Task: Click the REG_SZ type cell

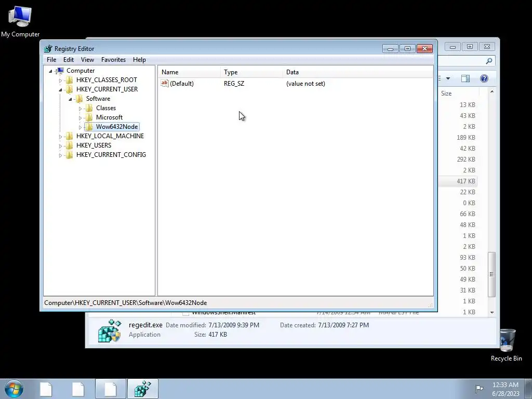Action: click(234, 84)
